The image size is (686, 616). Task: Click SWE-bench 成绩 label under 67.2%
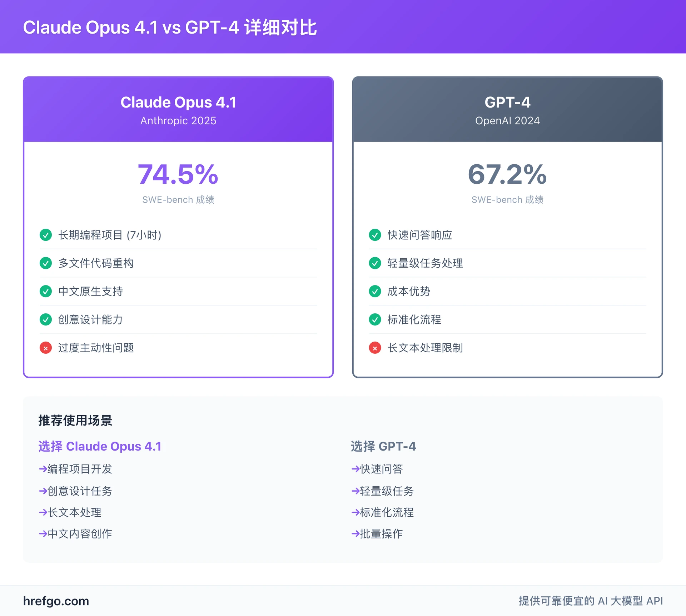[x=507, y=199]
